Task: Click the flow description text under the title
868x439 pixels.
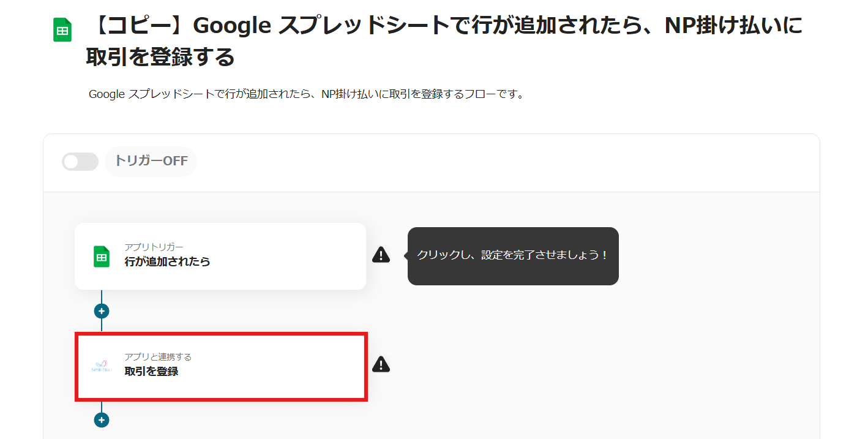Action: click(x=306, y=94)
